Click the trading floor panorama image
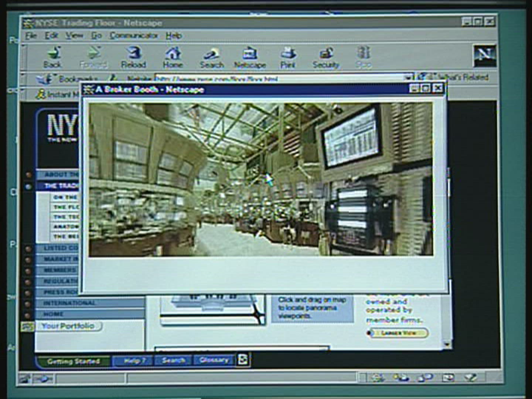532x399 pixels. [x=260, y=180]
